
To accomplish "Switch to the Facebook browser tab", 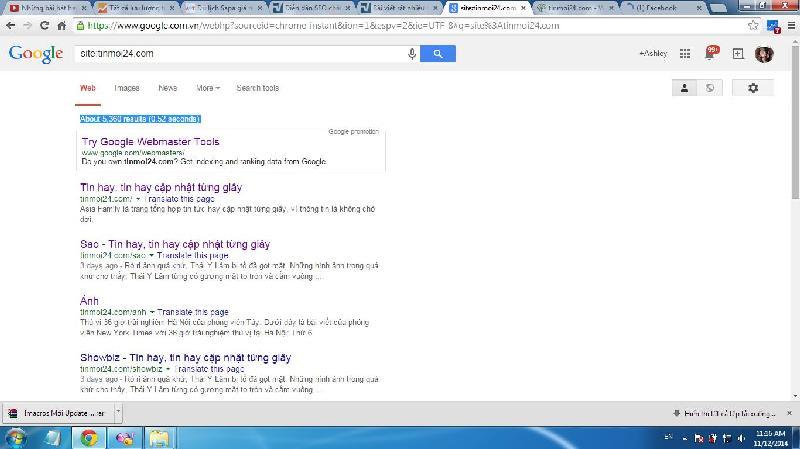I will (661, 8).
